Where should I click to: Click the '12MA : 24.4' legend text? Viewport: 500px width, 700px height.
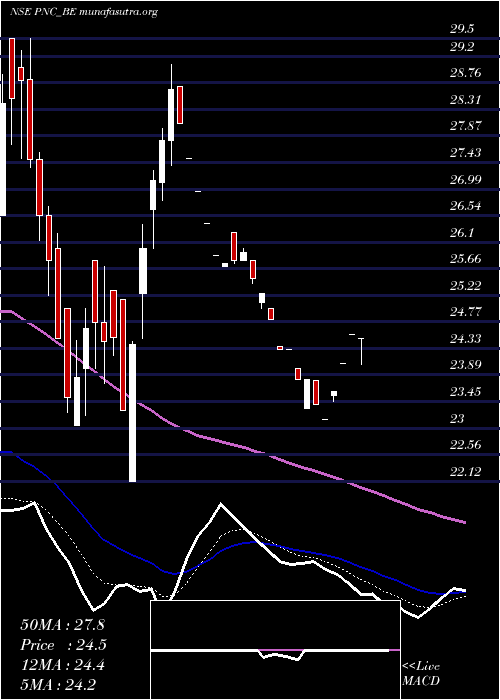click(62, 665)
